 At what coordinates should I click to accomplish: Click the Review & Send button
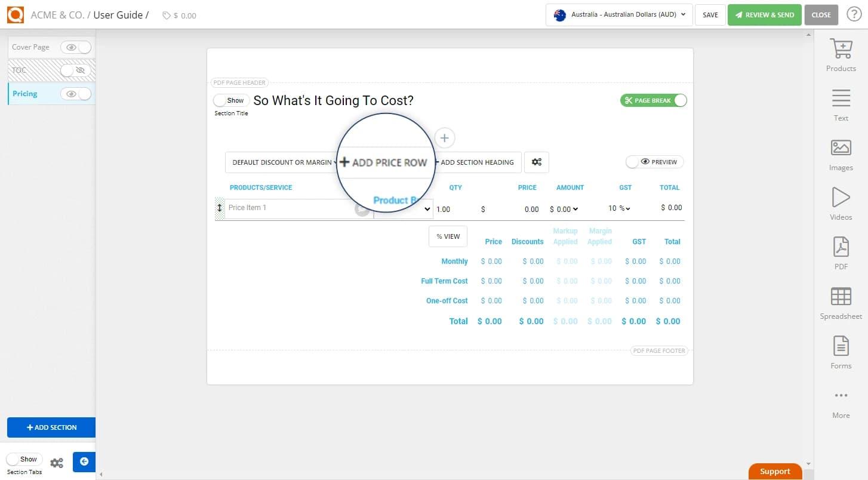click(x=765, y=14)
